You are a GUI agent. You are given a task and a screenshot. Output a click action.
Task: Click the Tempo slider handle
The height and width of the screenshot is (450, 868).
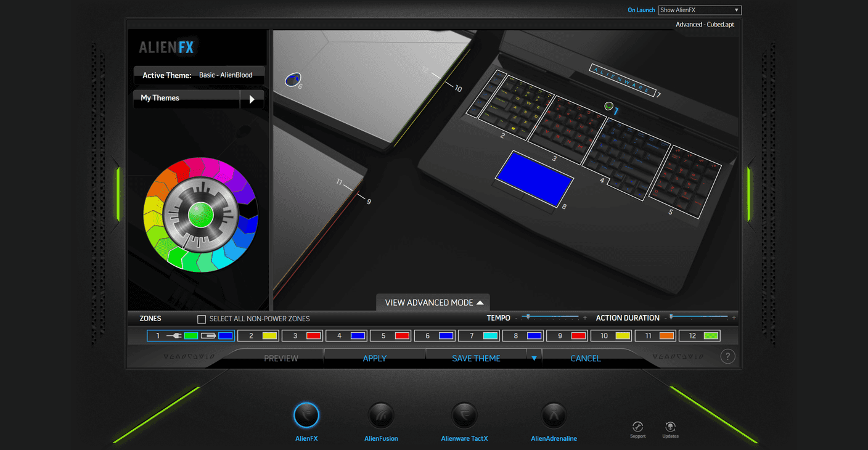[x=528, y=316]
